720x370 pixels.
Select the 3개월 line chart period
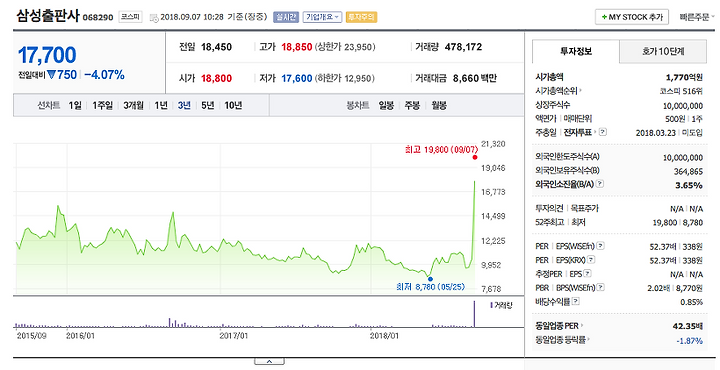point(133,106)
